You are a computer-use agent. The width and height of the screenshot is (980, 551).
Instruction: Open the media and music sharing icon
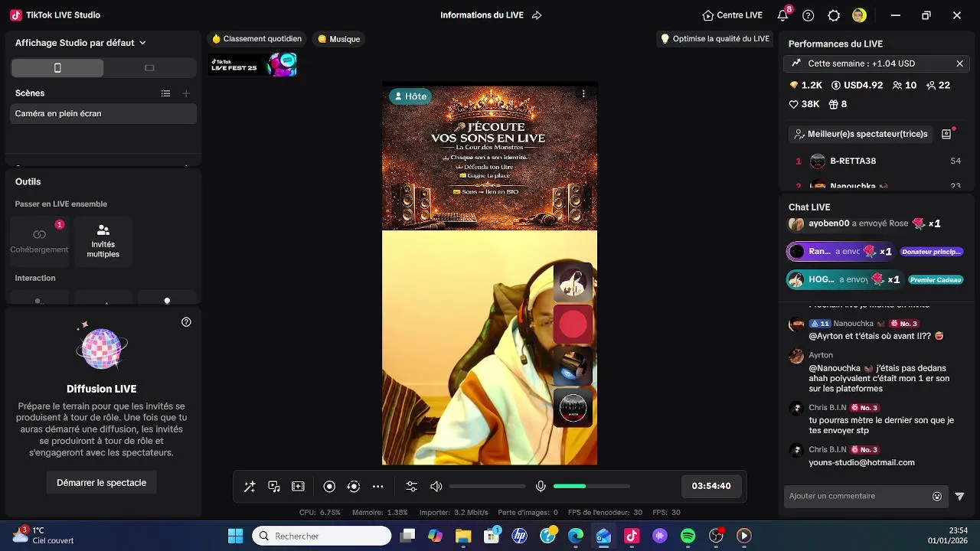(274, 487)
